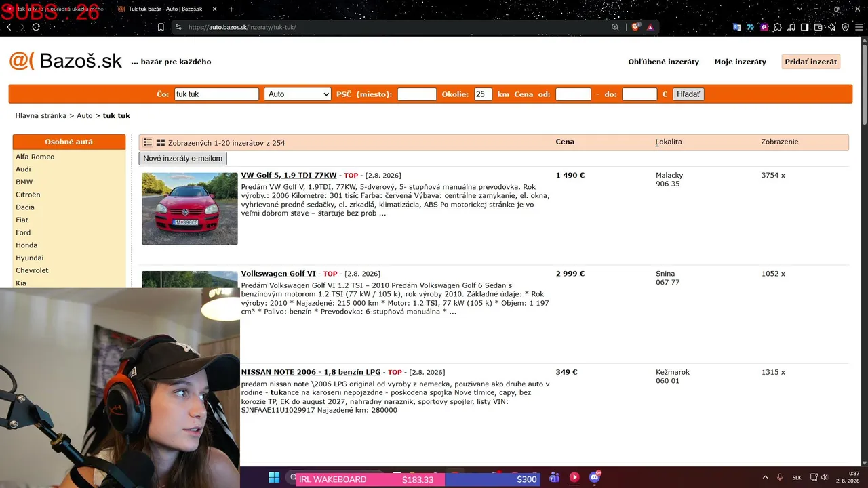Open the Auto category dropdown

pyautogui.click(x=298, y=94)
